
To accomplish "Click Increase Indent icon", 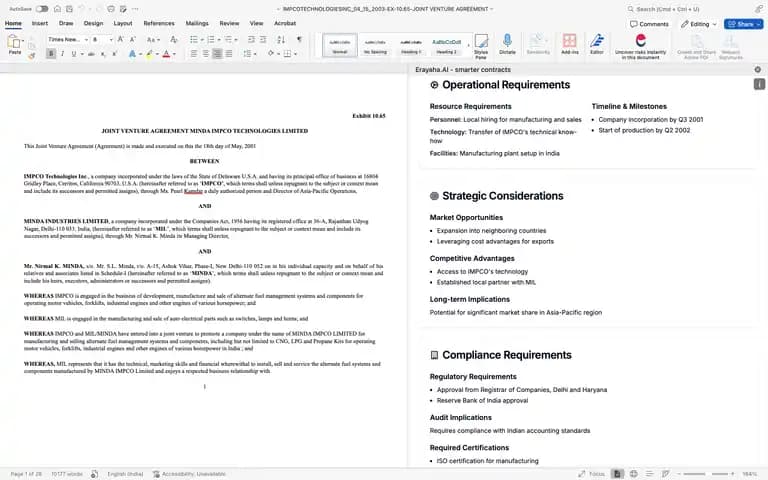I will tap(263, 39).
